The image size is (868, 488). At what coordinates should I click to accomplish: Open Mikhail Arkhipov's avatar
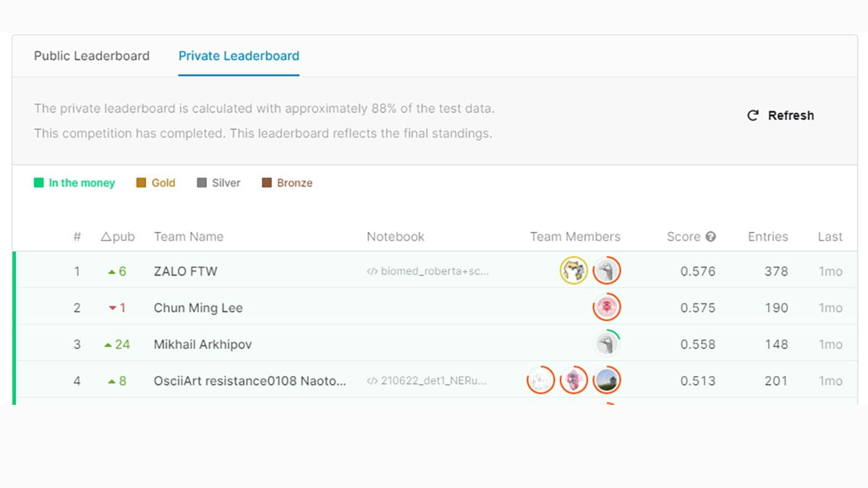pos(607,344)
